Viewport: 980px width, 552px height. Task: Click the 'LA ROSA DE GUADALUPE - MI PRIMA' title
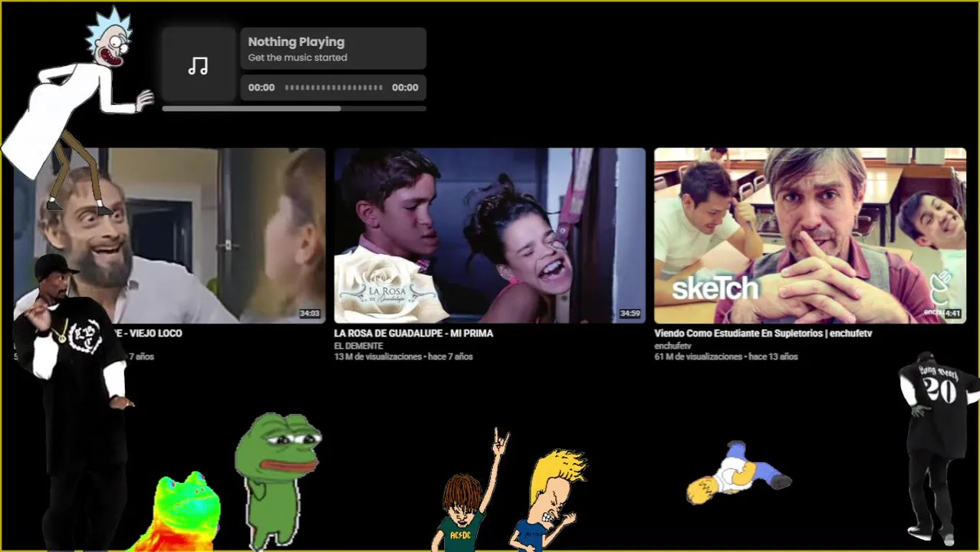pos(413,333)
